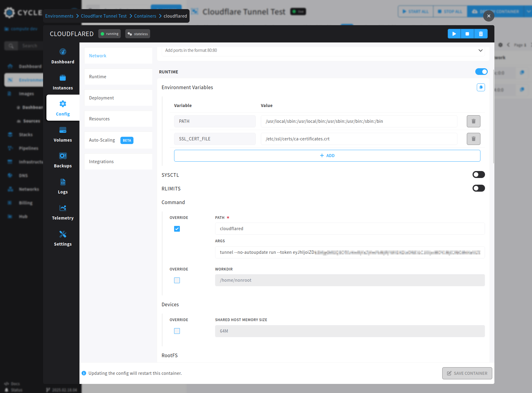Screen dimensions: 532x393
Task: Go to the Auto-Scaling beta tab
Action: 118,140
